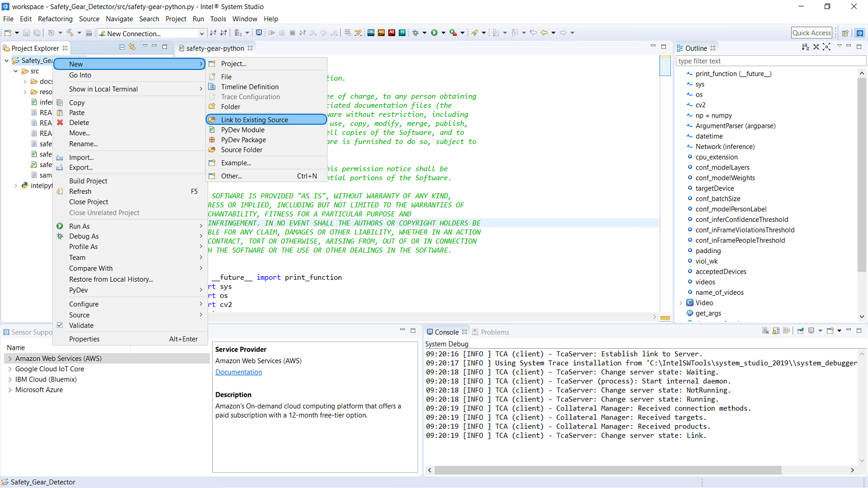868x488 pixels.
Task: Open the Outline View Menu triangle
Action: (839, 46)
